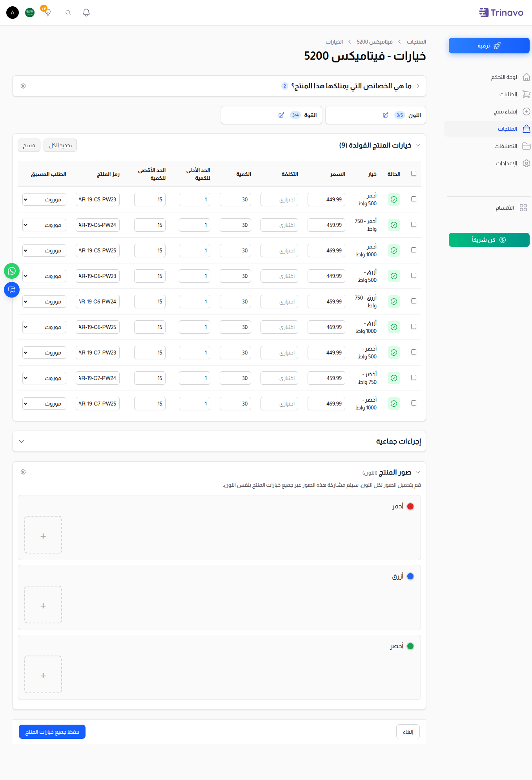The height and width of the screenshot is (780, 532).
Task: Tick the select-all checkbox in table header
Action: click(x=414, y=174)
